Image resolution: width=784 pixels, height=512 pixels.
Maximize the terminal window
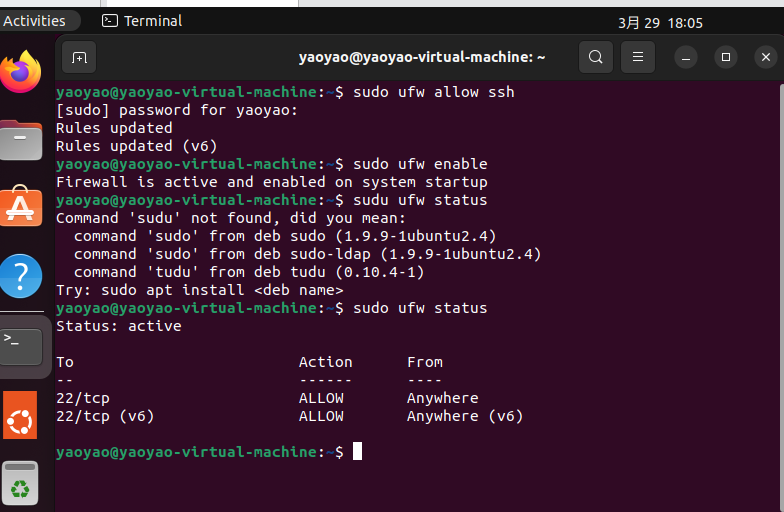point(726,58)
